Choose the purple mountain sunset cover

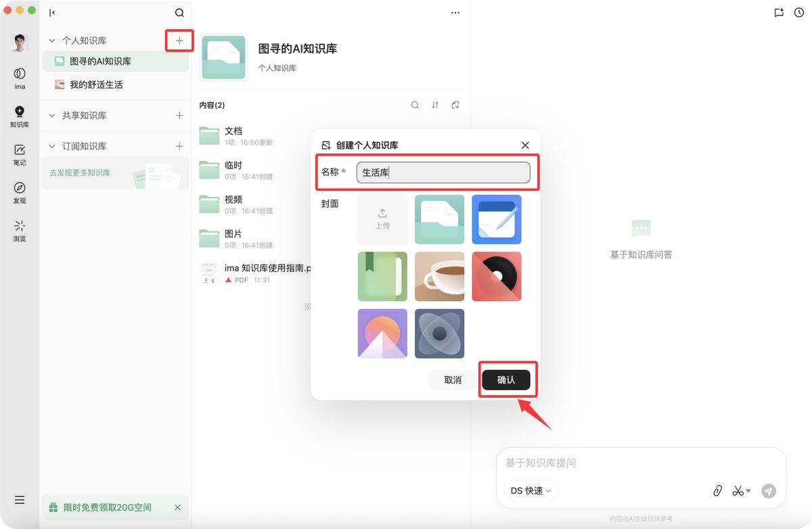(x=382, y=333)
